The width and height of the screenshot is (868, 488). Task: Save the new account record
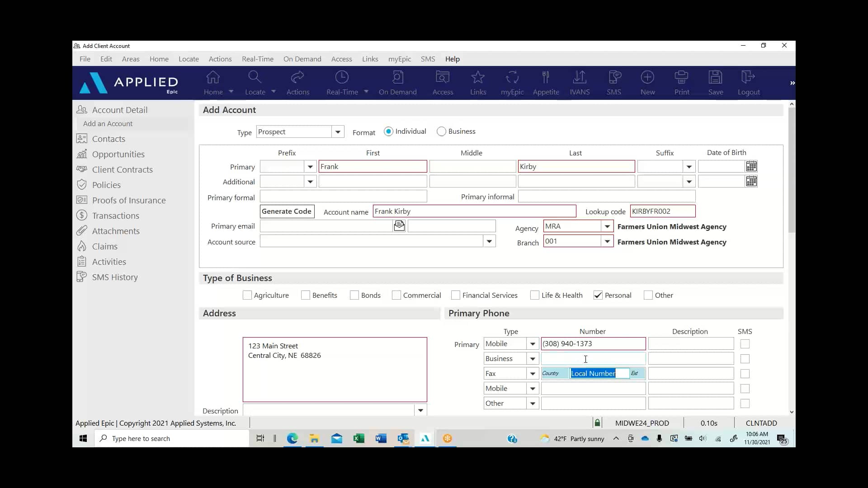[716, 83]
